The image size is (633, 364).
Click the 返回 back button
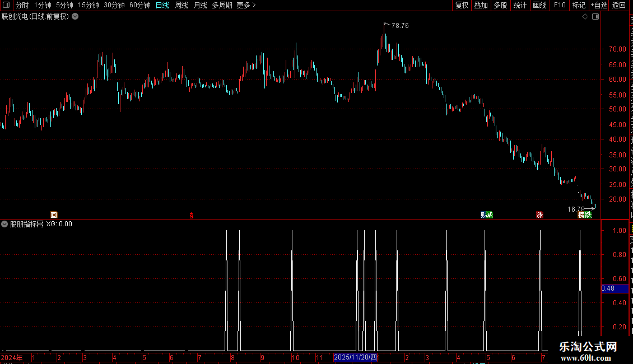point(618,5)
